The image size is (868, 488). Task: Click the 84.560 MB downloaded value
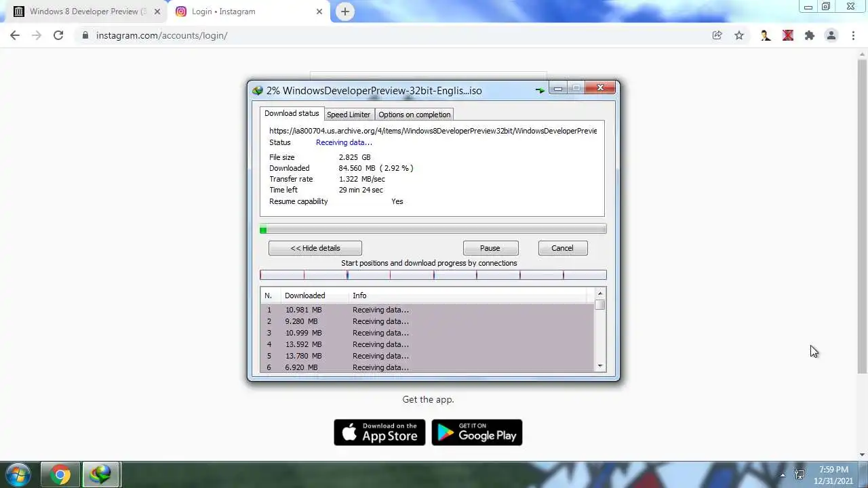point(376,168)
